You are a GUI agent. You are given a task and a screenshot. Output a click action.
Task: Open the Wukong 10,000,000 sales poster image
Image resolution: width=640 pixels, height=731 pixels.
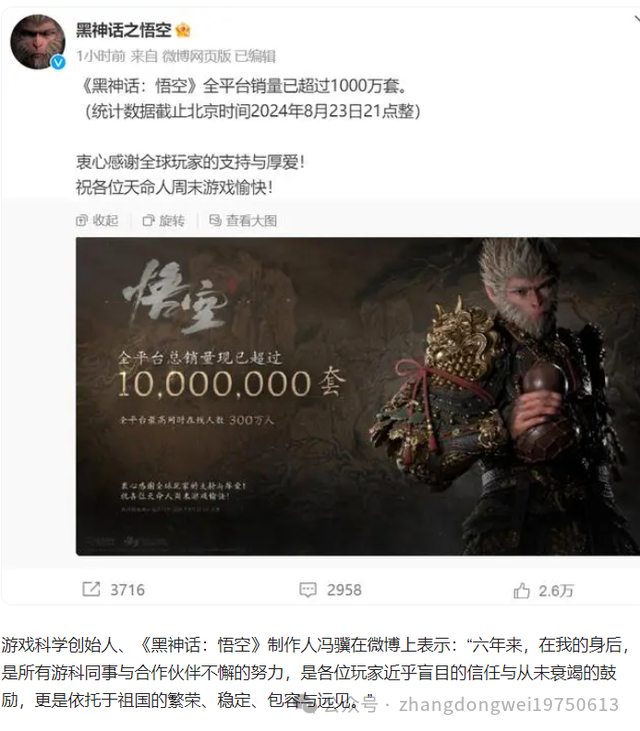(x=358, y=396)
